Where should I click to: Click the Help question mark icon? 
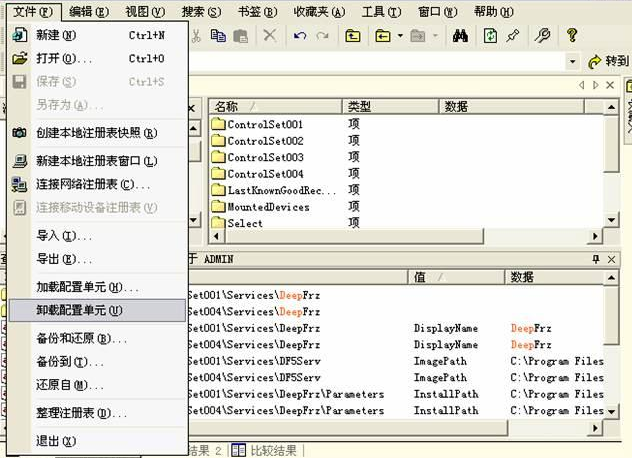pyautogui.click(x=572, y=35)
